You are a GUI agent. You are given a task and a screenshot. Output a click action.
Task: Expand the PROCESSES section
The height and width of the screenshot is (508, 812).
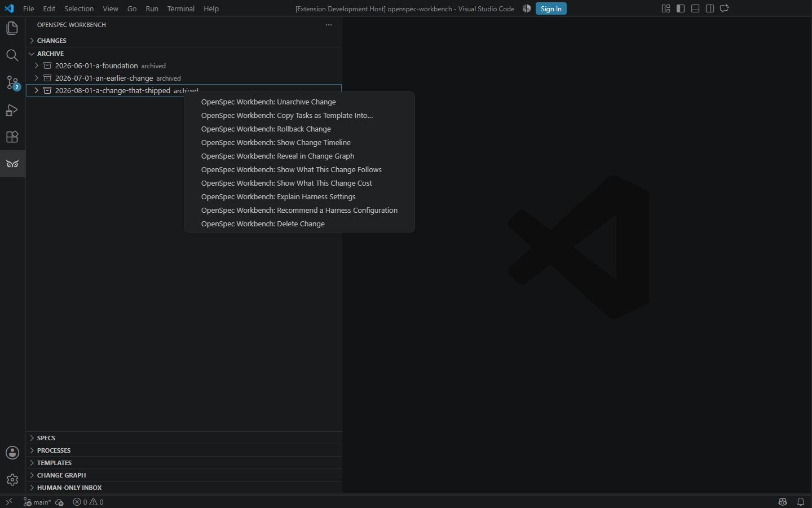[x=184, y=450]
